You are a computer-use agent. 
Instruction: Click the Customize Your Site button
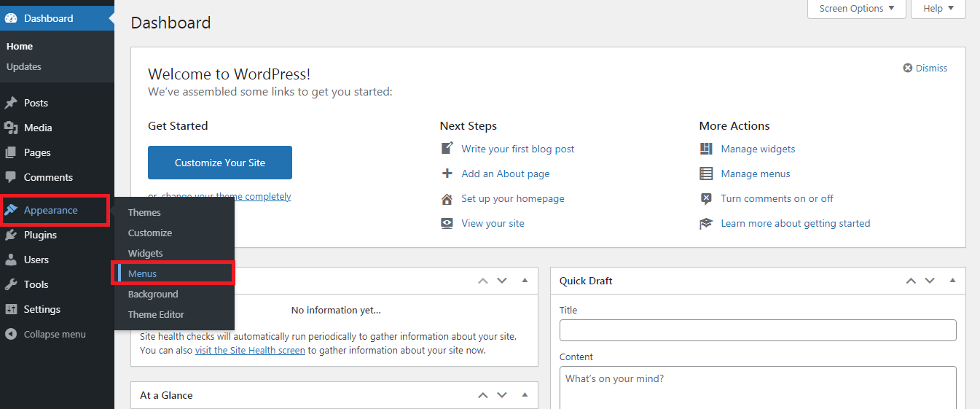pos(220,163)
